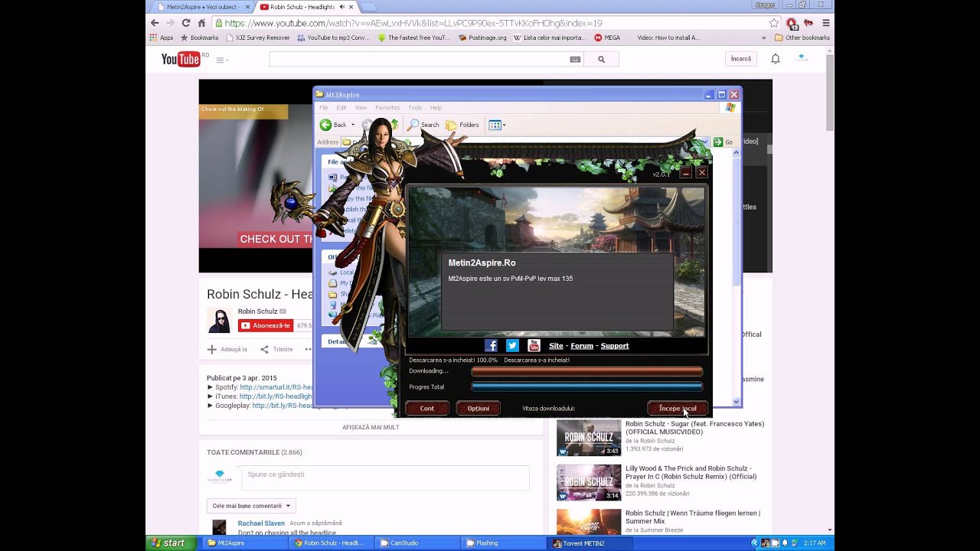Switch to the Metin2Aspire Chrome tab

(201, 7)
